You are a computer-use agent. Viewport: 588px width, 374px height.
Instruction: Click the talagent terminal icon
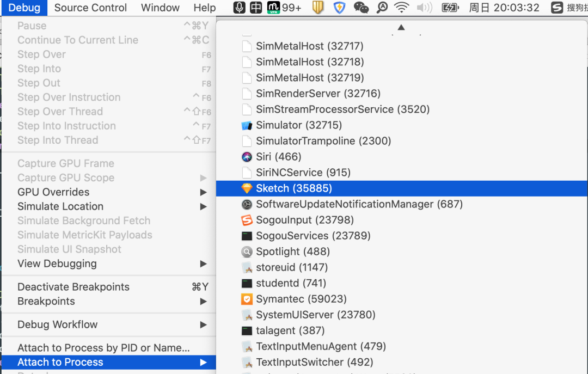pos(247,330)
